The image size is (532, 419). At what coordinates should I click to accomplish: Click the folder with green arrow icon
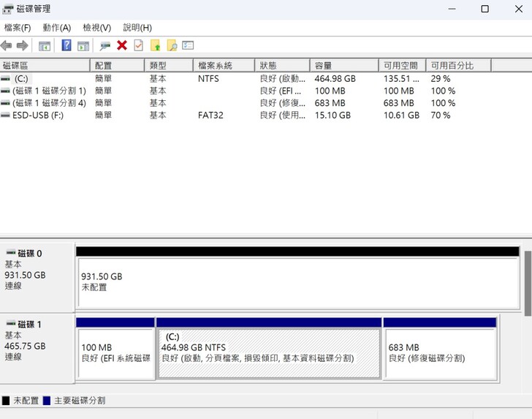point(156,45)
